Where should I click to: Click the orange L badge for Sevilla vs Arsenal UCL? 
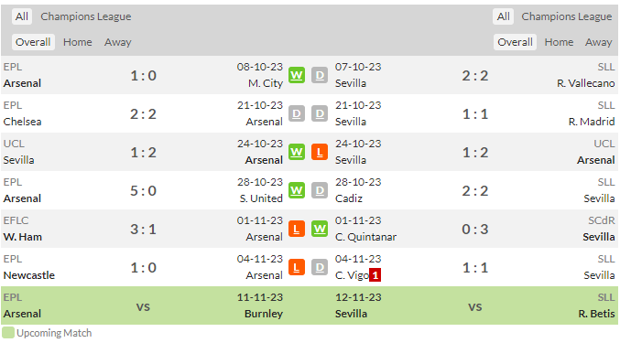pos(320,152)
